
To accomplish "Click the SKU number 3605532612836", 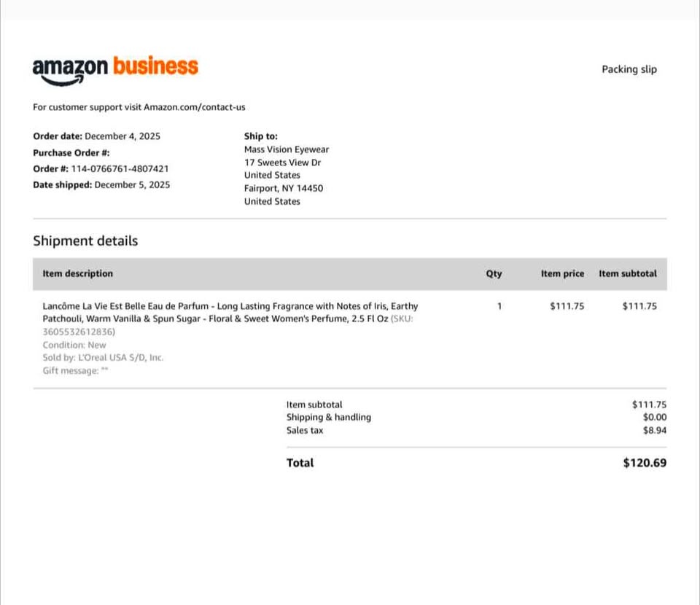I will (x=78, y=332).
